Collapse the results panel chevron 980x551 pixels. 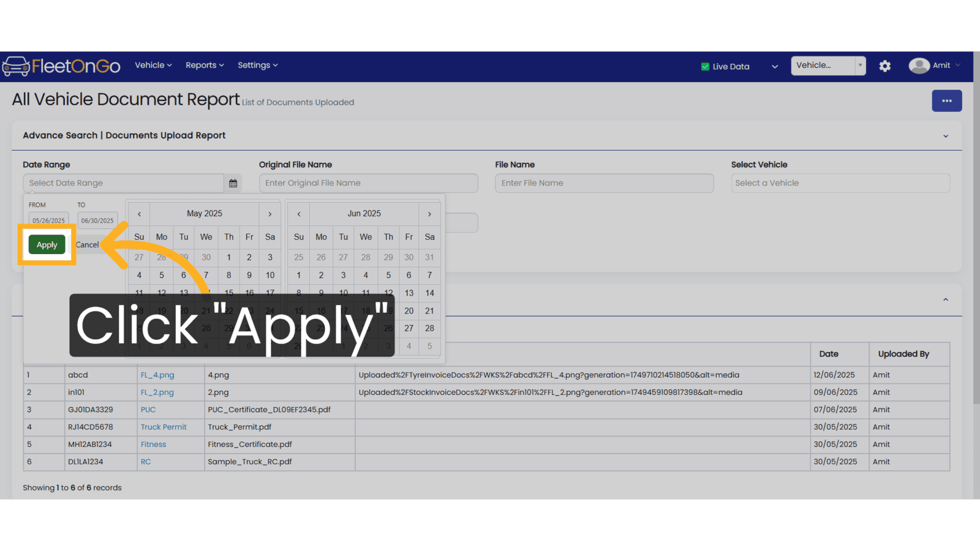tap(946, 299)
